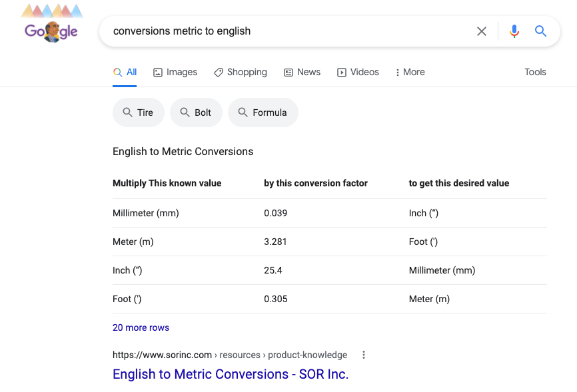Open the Videos results tab
The width and height of the screenshot is (577, 392).
tap(358, 72)
